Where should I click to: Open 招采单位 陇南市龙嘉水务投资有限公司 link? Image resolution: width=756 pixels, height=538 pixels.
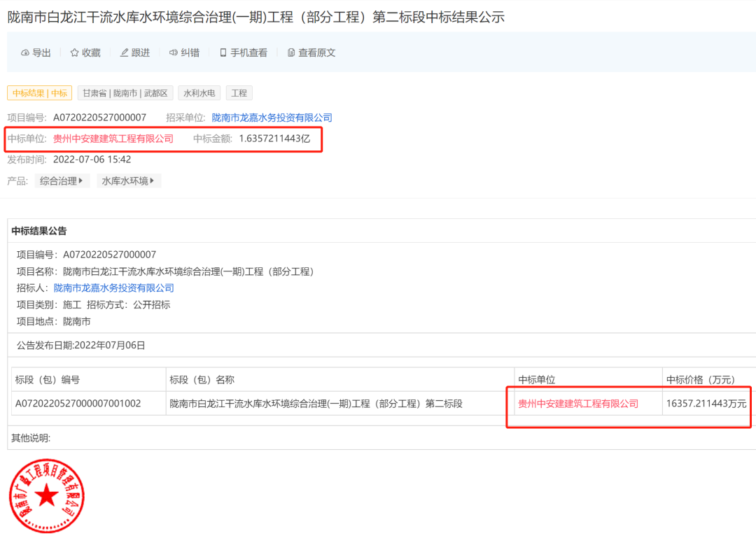point(272,118)
